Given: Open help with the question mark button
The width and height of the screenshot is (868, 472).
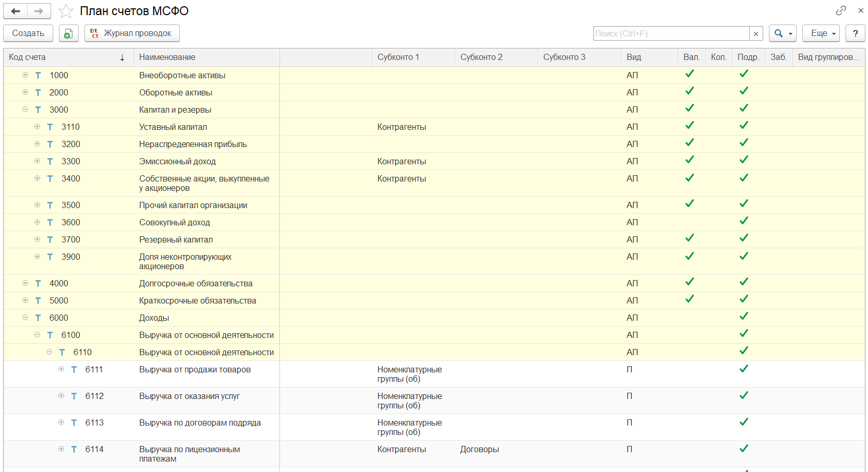Looking at the screenshot, I should [x=855, y=33].
